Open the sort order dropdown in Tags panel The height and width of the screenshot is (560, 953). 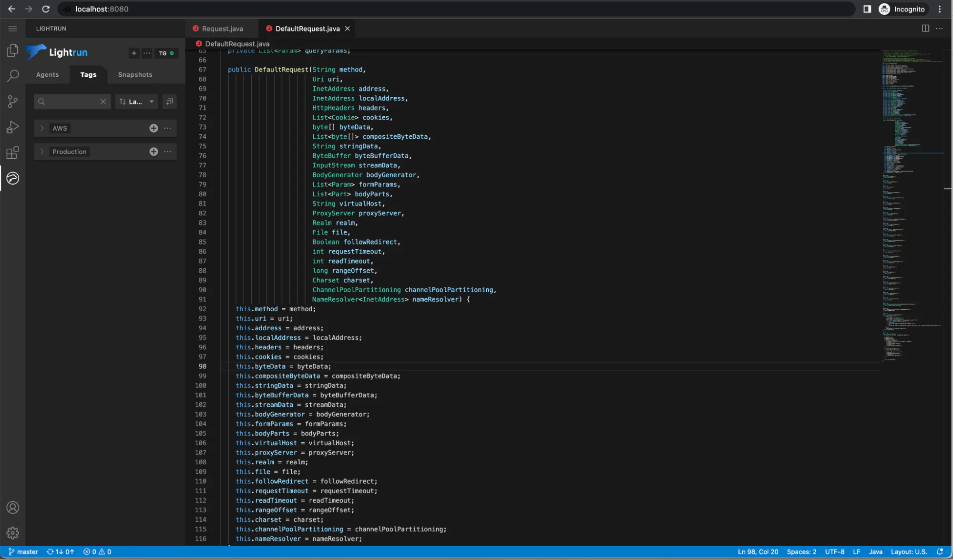tap(136, 102)
